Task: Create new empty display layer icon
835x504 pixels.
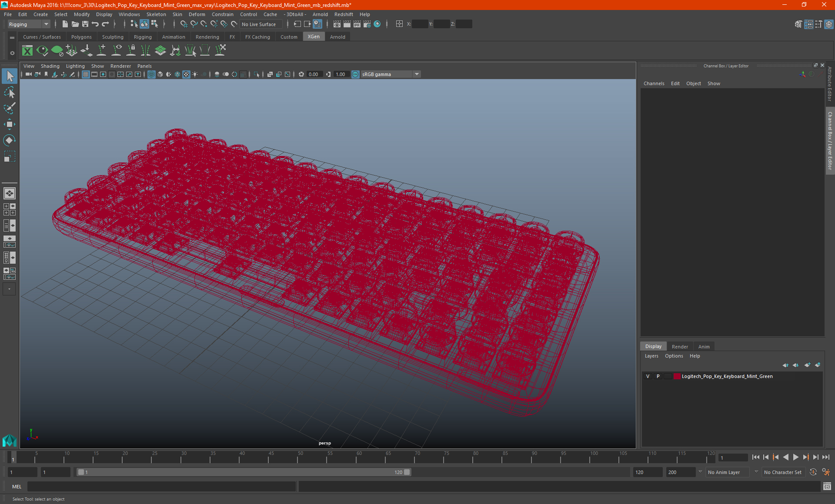Action: coord(807,365)
